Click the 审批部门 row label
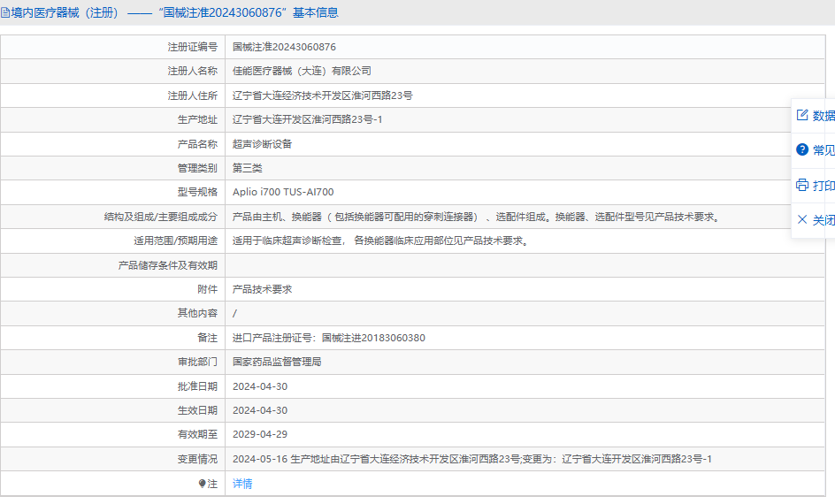 (197, 362)
